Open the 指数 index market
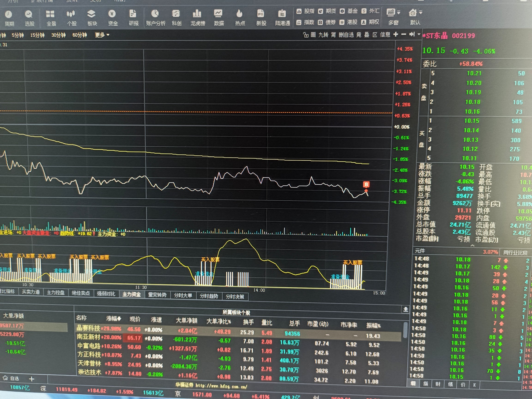Viewport: 532px width, 399px height. pyautogui.click(x=305, y=22)
